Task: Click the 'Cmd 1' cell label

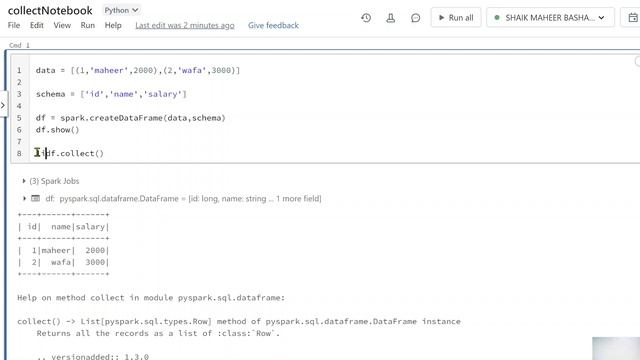Action: point(19,45)
